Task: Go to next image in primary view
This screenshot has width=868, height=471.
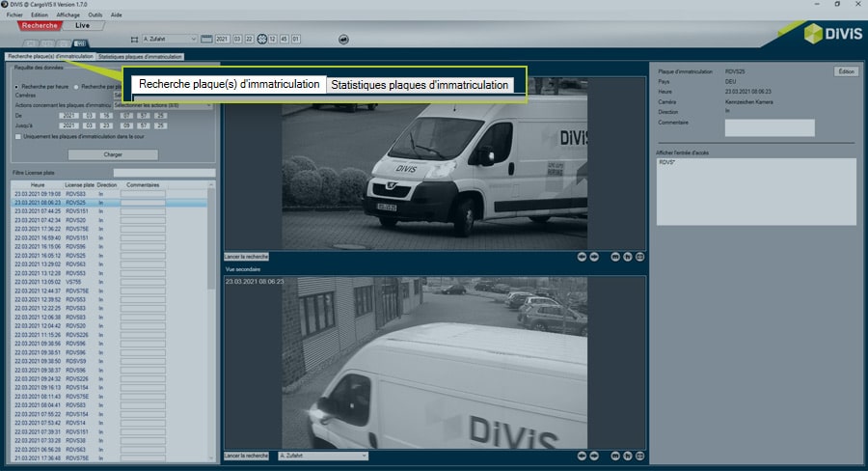Action: click(x=594, y=257)
